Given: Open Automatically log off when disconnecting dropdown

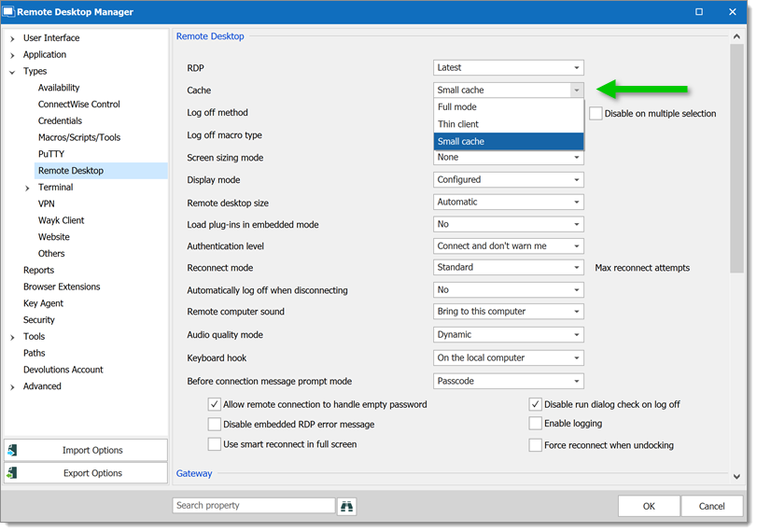Looking at the screenshot, I should pyautogui.click(x=509, y=289).
